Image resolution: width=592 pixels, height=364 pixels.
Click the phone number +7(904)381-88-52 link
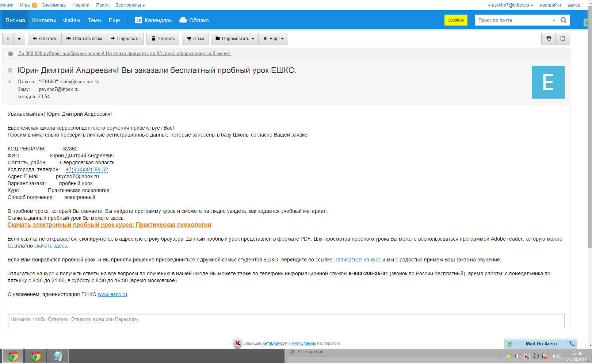click(87, 169)
